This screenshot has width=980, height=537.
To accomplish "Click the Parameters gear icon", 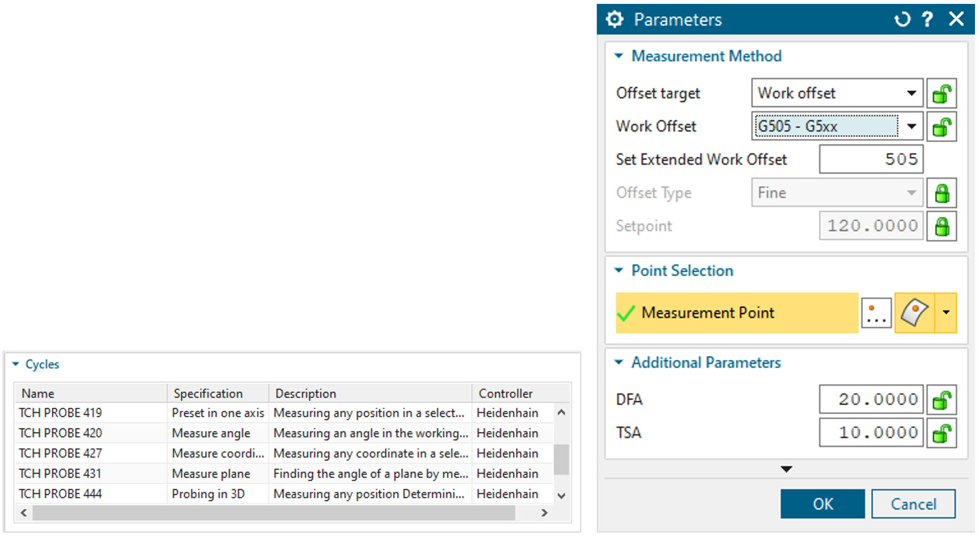I will coord(615,19).
